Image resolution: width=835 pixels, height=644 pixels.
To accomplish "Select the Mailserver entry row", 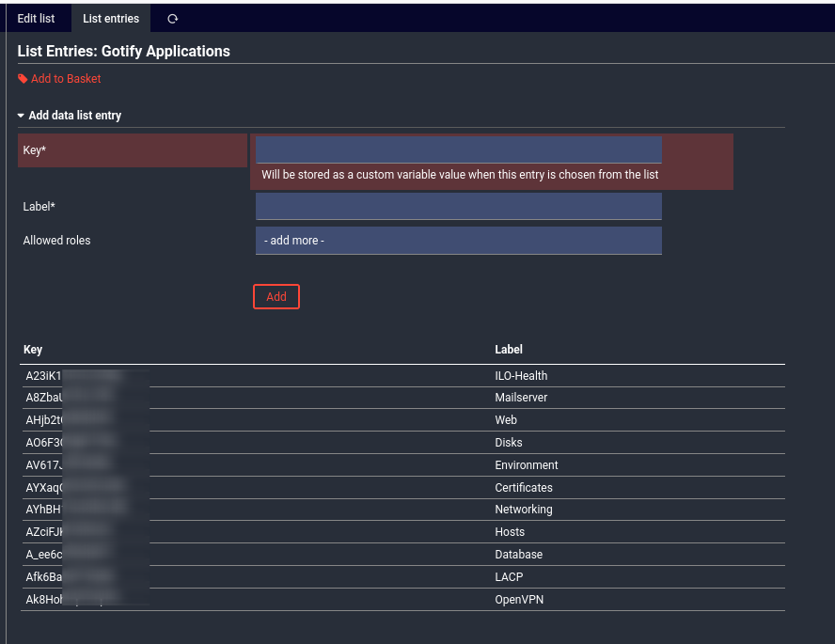I will click(x=521, y=398).
